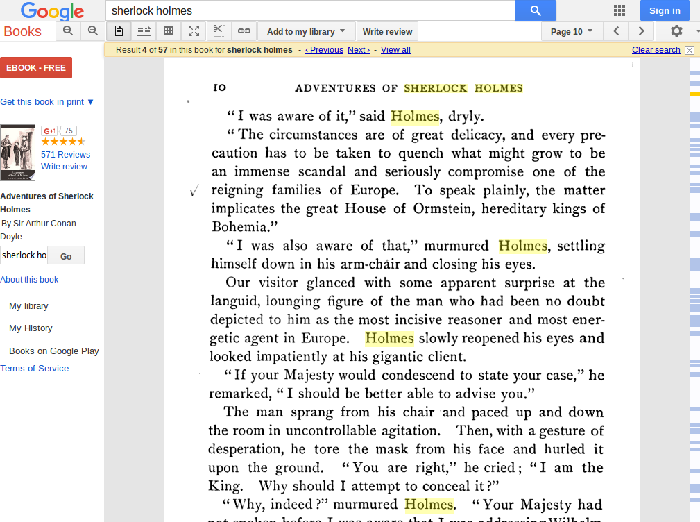Click the EBOOK - FREE button
This screenshot has height=522, width=700.
pyautogui.click(x=36, y=67)
